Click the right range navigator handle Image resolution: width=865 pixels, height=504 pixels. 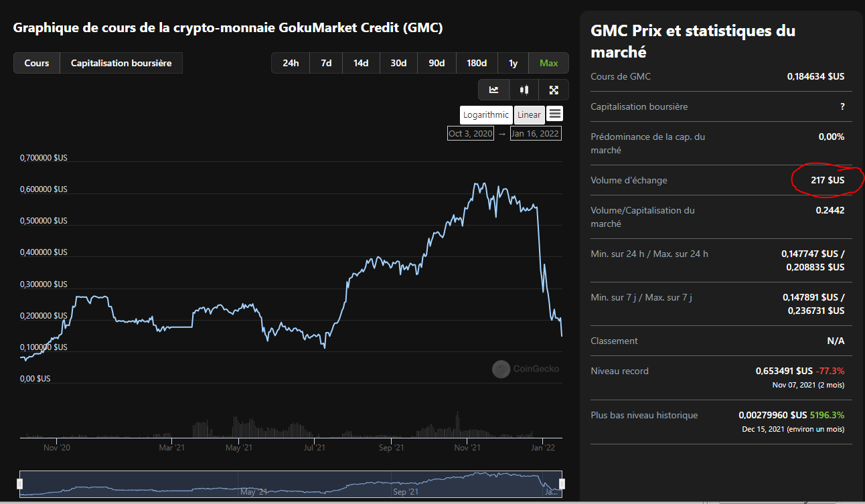tap(562, 483)
